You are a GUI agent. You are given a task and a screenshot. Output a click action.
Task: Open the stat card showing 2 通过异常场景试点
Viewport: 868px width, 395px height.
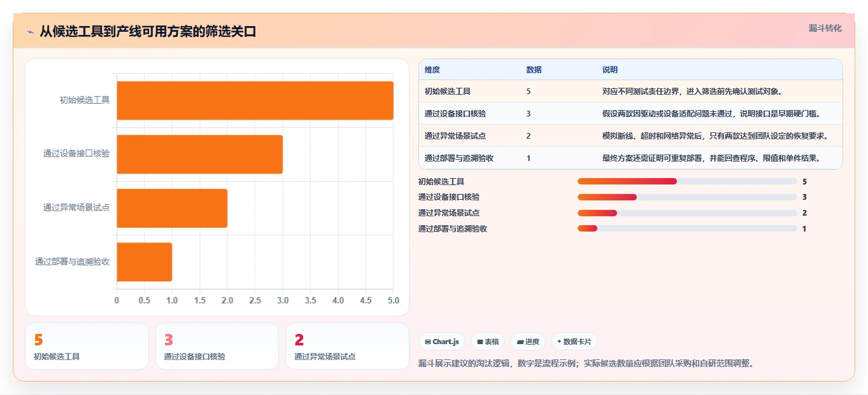pyautogui.click(x=347, y=346)
